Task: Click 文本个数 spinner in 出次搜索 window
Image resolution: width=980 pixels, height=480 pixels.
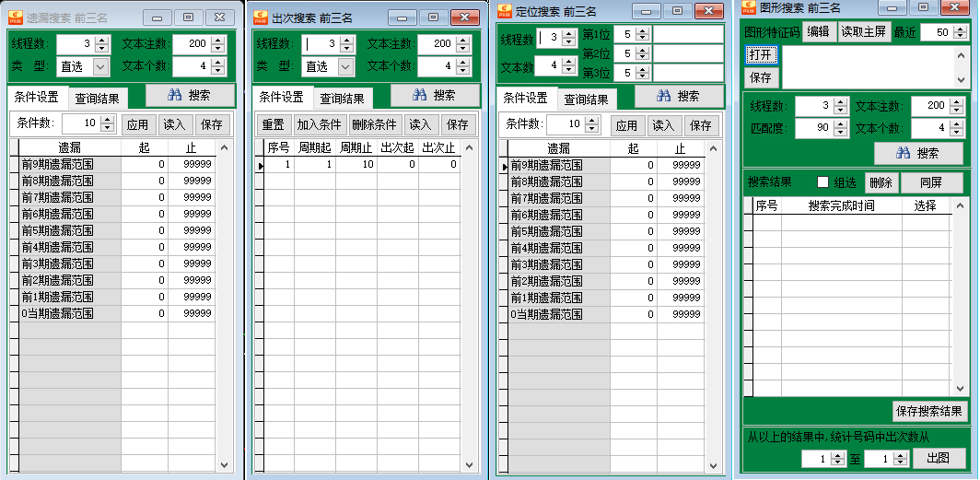Action: click(x=462, y=65)
